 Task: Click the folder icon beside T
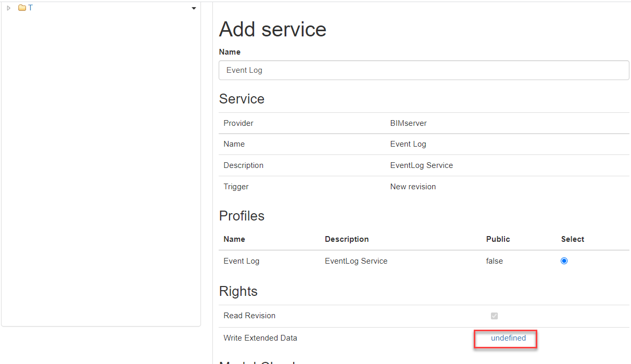[x=22, y=8]
